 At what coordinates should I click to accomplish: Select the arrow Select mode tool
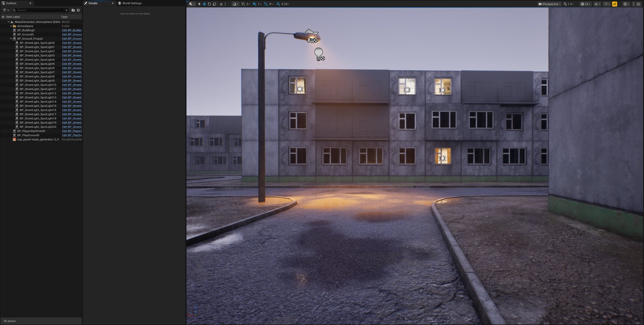[199, 4]
